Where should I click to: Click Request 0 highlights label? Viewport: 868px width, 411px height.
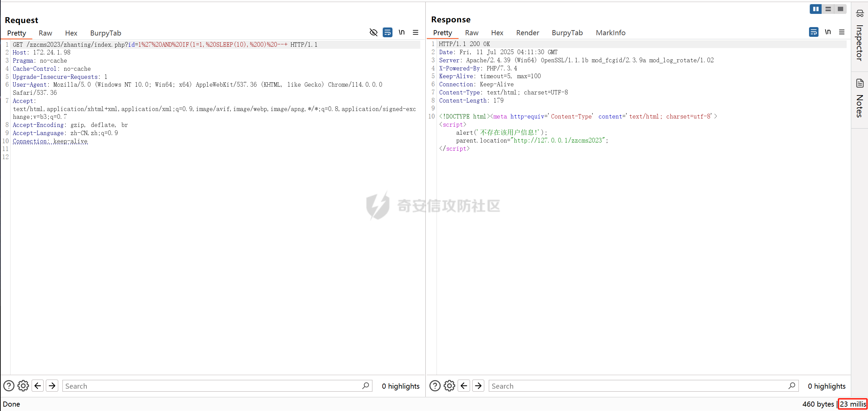401,386
